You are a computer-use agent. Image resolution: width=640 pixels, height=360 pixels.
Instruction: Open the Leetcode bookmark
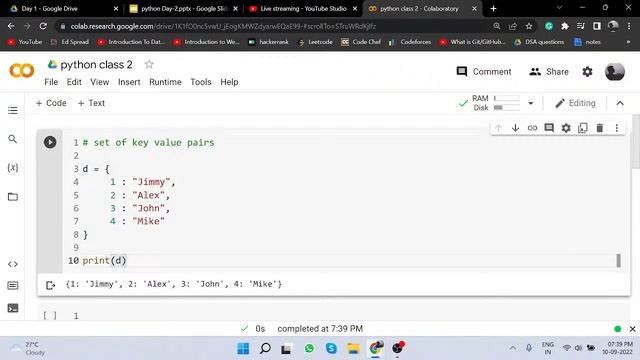point(316,42)
